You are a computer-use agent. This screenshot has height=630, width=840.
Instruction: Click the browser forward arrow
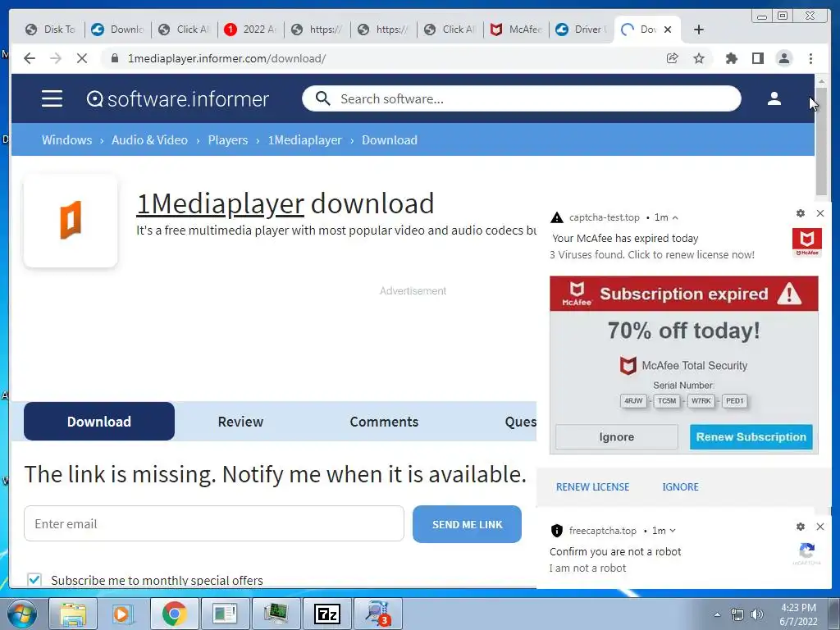[x=56, y=58]
